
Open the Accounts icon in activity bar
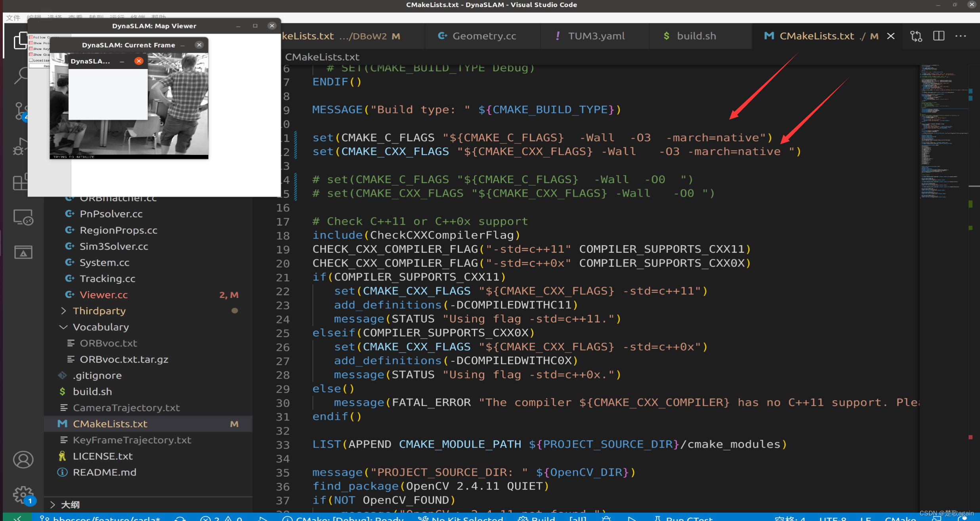23,460
